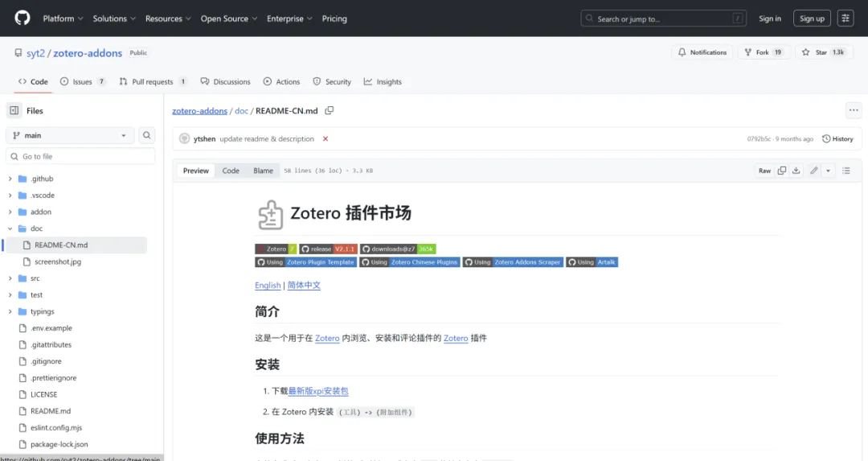Download the raw file
This screenshot has height=461, width=868.
[x=796, y=171]
